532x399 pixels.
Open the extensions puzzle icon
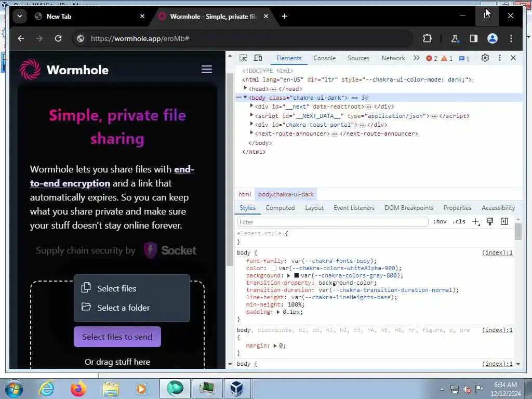click(427, 38)
